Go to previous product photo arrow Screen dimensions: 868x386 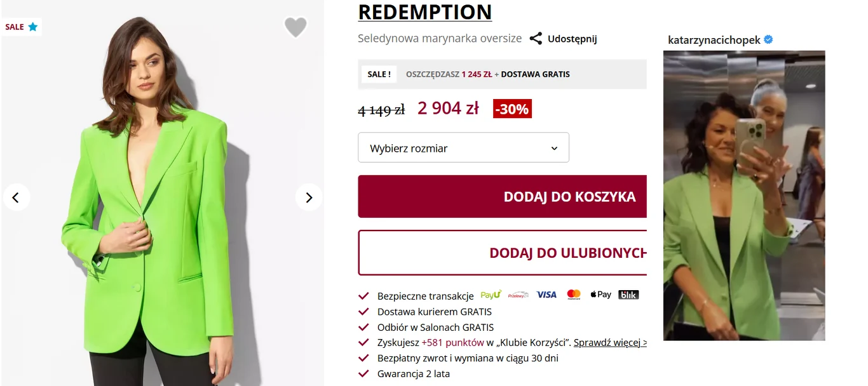point(17,197)
